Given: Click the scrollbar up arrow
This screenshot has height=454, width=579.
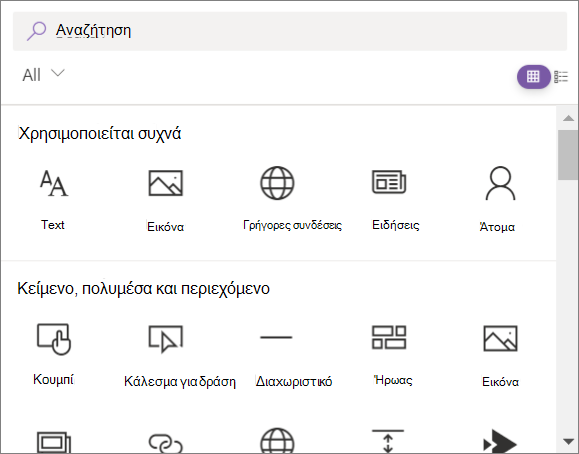Looking at the screenshot, I should (x=568, y=118).
